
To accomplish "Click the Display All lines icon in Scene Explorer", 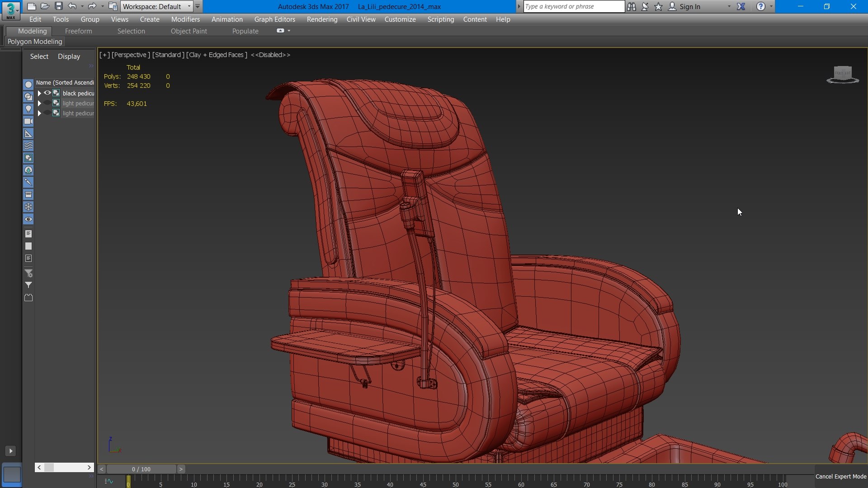I will [28, 234].
